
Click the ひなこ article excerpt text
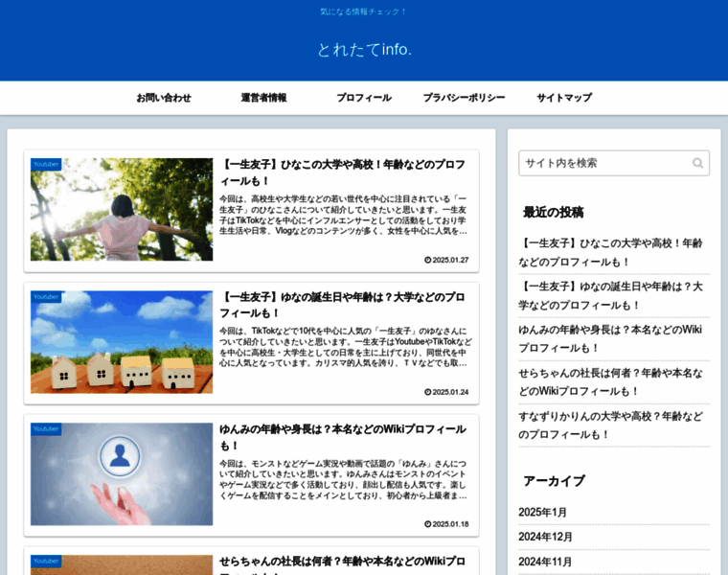344,215
